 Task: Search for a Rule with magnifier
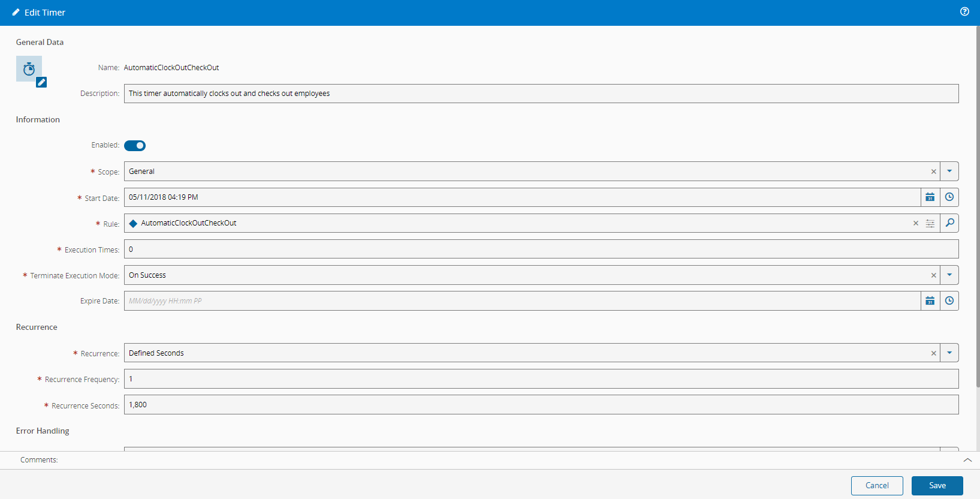pos(949,223)
